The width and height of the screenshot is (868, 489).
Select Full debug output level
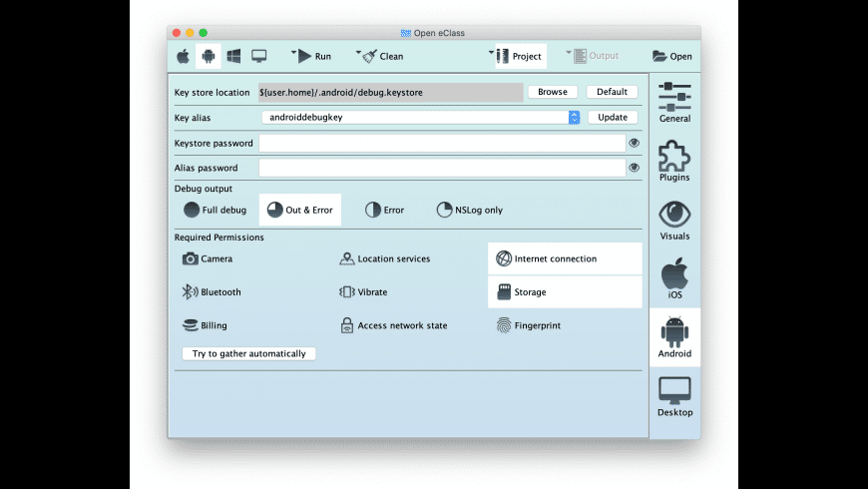(x=215, y=210)
